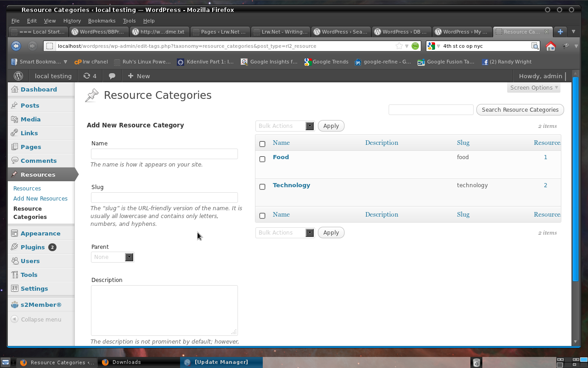Click the Collapse menu arrow icon
Image resolution: width=588 pixels, height=368 pixels.
coord(14,319)
